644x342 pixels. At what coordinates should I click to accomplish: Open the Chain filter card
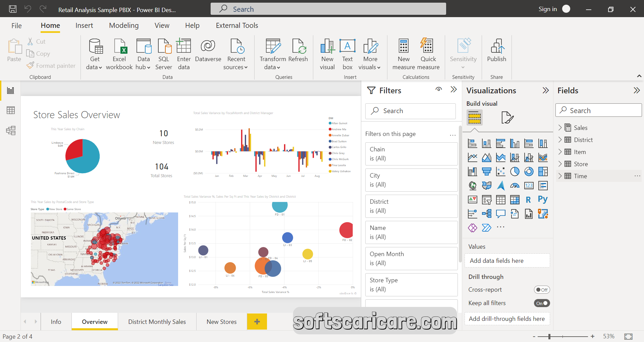click(412, 154)
